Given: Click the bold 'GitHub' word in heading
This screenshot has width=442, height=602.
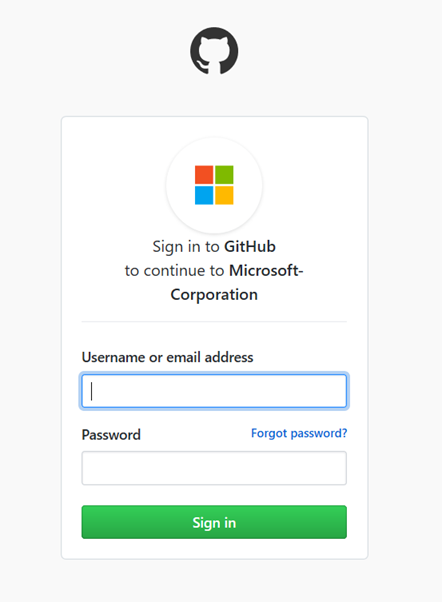Looking at the screenshot, I should click(x=250, y=246).
